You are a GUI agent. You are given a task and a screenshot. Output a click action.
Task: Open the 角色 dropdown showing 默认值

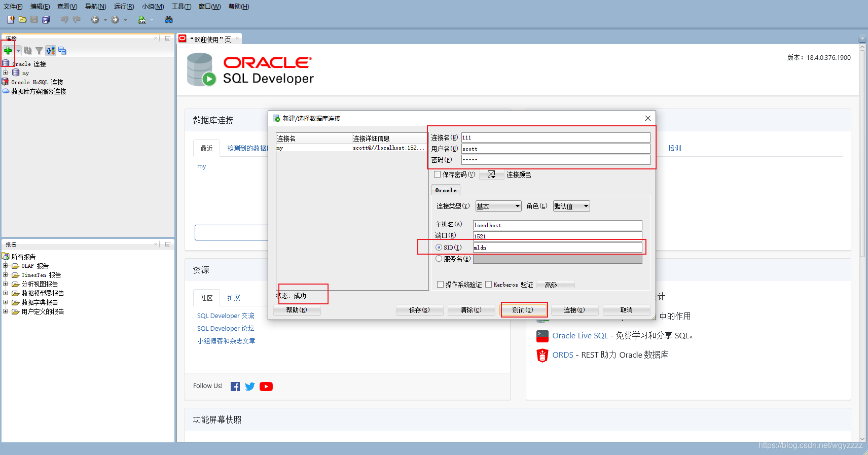point(571,206)
